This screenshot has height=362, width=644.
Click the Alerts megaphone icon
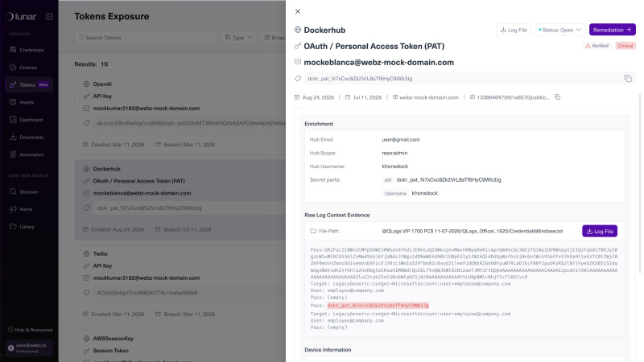point(13,209)
